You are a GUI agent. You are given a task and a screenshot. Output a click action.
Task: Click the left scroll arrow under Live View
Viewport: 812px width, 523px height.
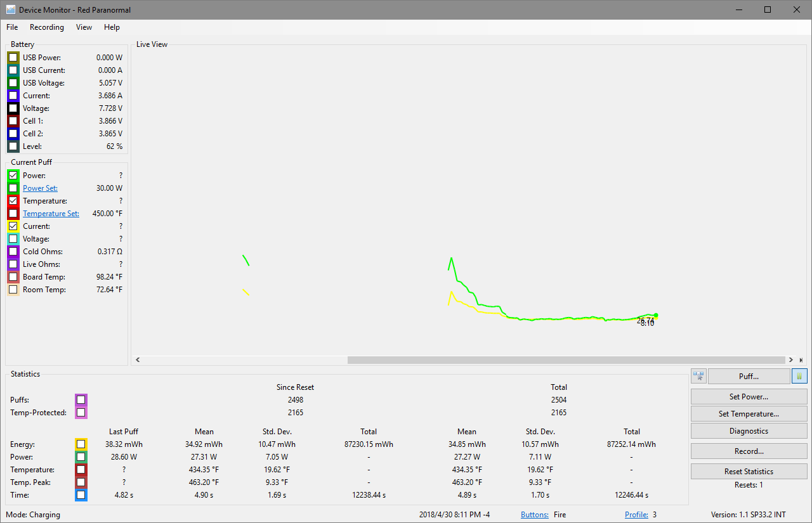click(x=138, y=360)
